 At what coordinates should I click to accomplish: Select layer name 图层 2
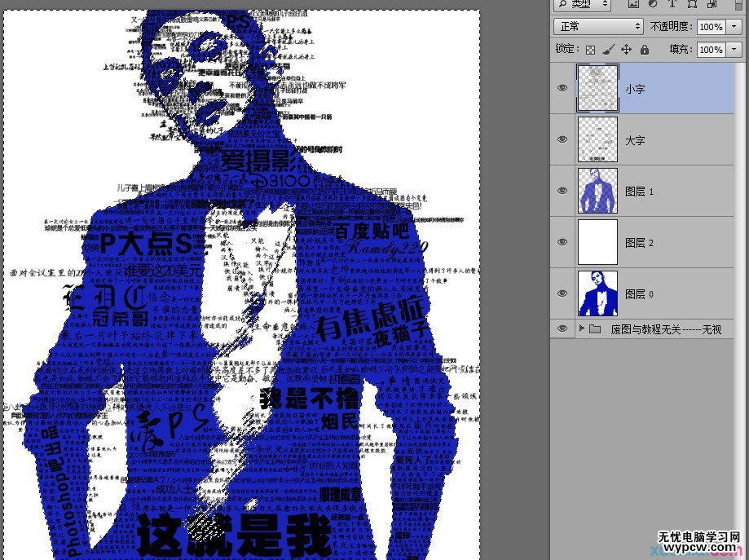click(639, 243)
